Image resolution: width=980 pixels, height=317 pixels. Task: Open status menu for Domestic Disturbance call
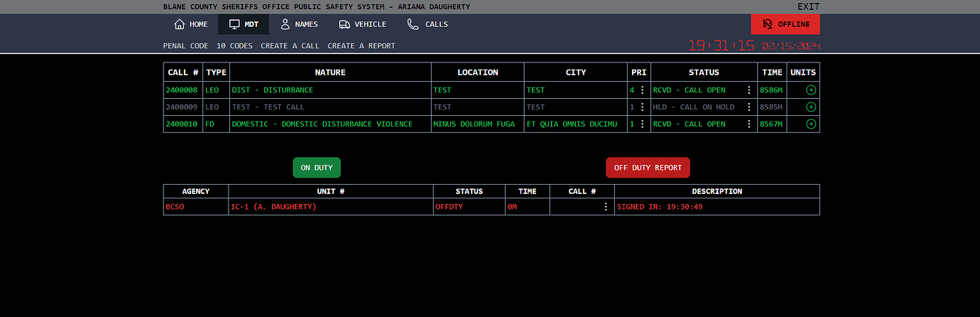[x=748, y=124]
